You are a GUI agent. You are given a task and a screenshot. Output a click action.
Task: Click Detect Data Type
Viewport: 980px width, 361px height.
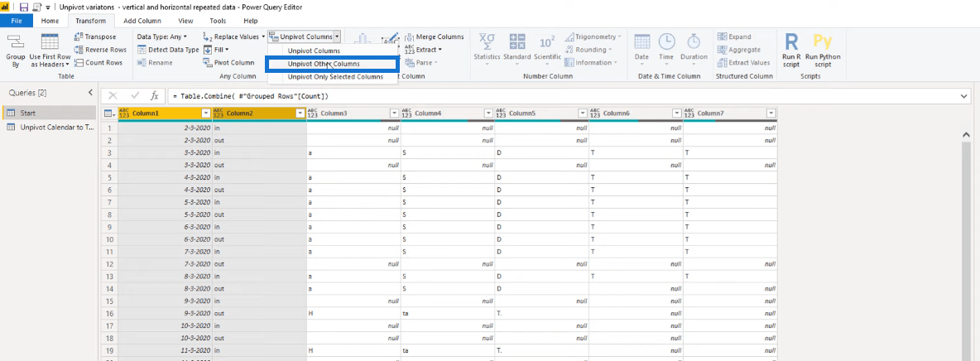click(167, 50)
